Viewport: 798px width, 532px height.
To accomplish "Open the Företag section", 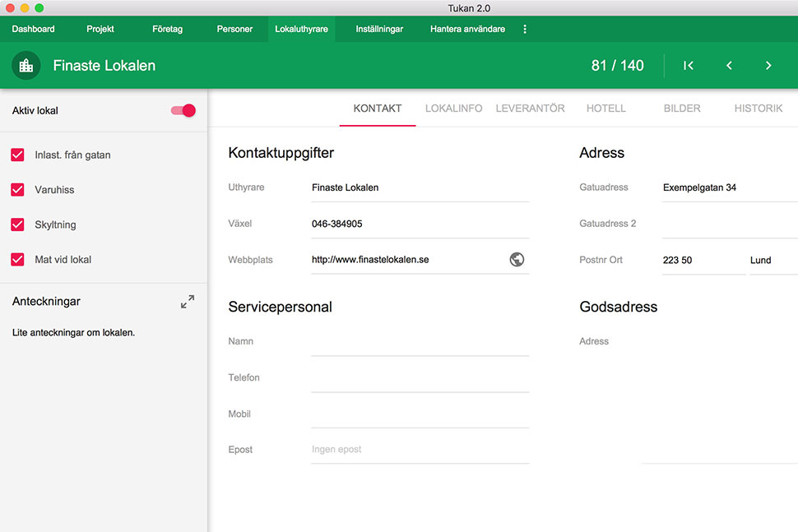I will (168, 29).
